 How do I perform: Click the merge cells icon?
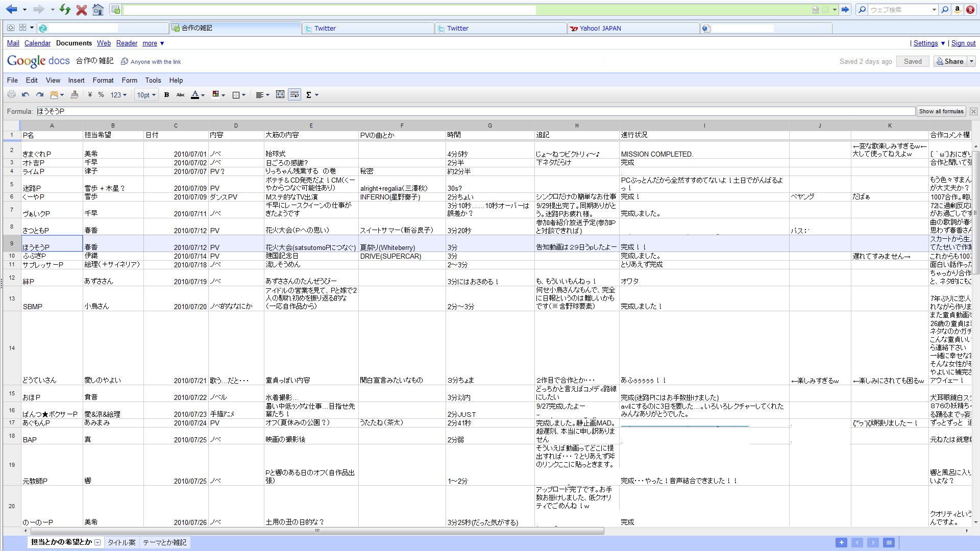point(280,95)
